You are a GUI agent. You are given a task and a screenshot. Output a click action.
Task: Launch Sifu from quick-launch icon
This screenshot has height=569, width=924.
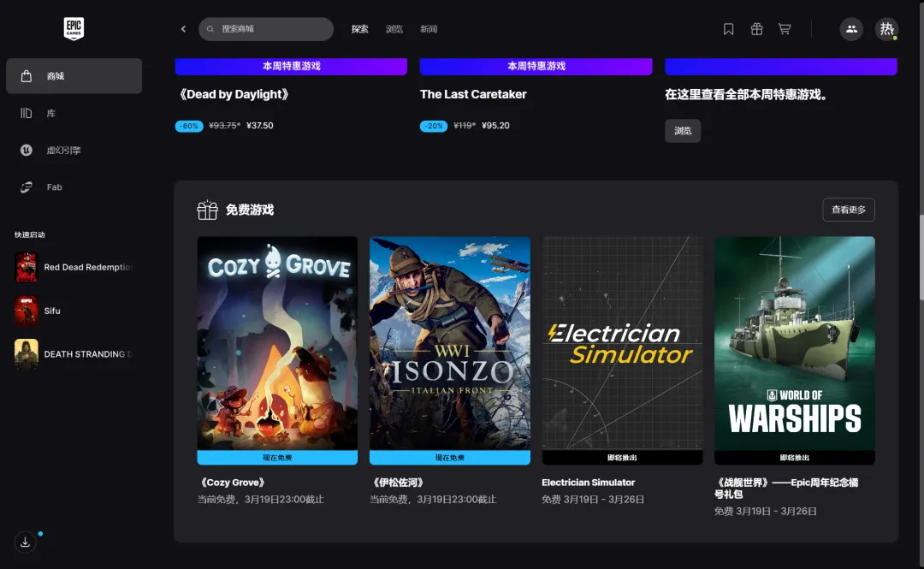point(26,311)
